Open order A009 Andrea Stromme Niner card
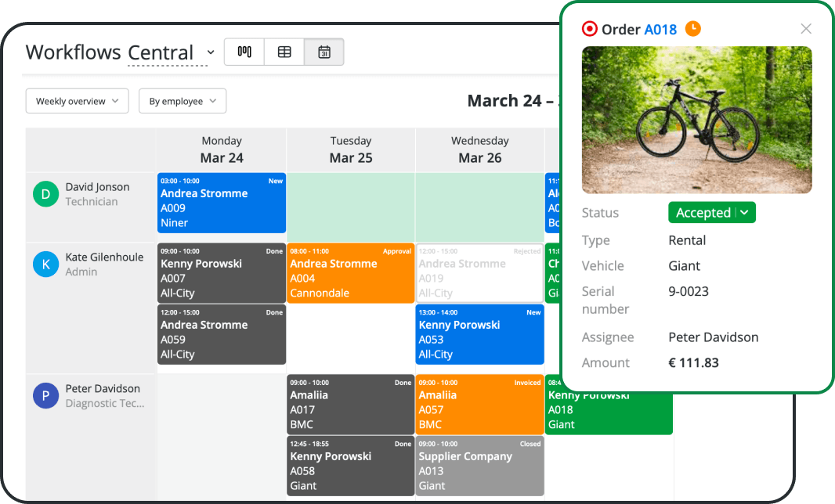835x504 pixels. 222,203
